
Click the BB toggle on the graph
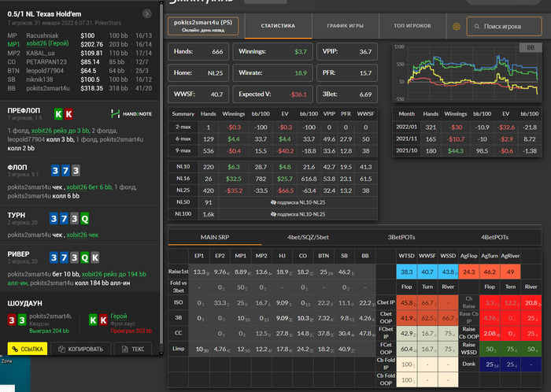(x=531, y=47)
